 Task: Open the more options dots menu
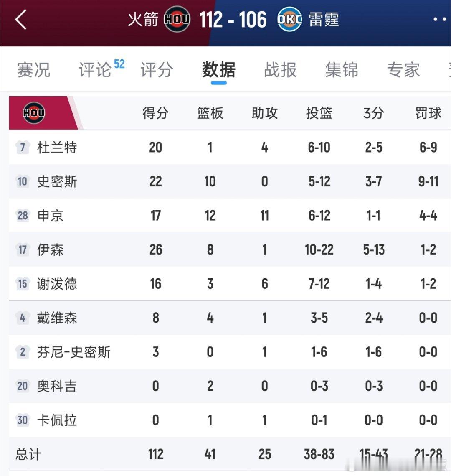(x=440, y=19)
